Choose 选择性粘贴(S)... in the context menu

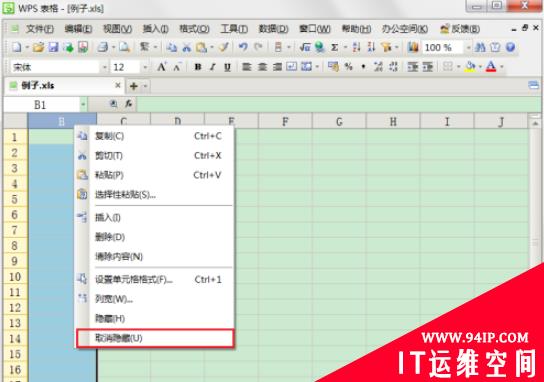coord(155,194)
